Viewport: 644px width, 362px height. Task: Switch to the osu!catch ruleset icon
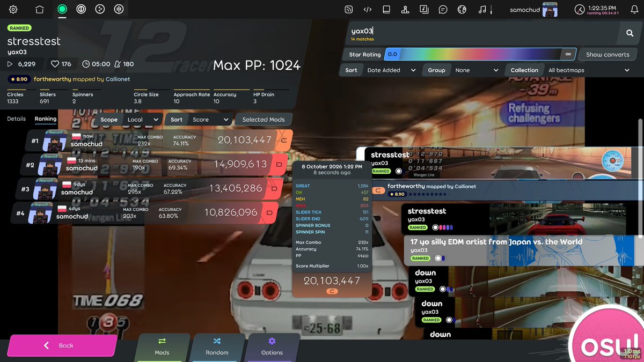click(100, 9)
